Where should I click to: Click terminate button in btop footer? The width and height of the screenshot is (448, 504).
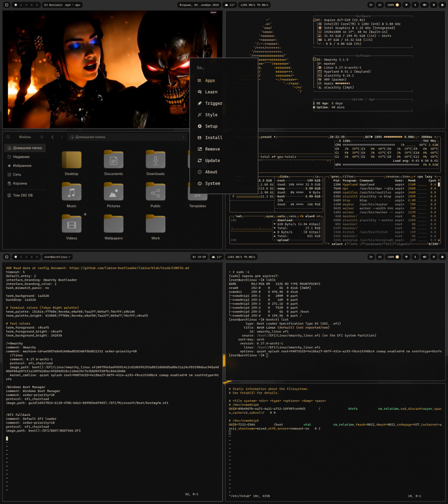(x=374, y=243)
